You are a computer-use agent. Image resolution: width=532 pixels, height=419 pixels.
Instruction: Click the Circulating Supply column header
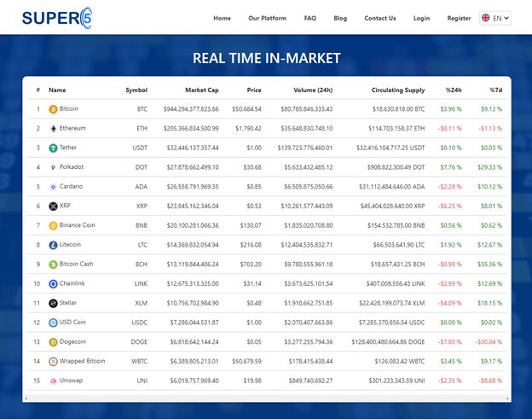coord(398,90)
